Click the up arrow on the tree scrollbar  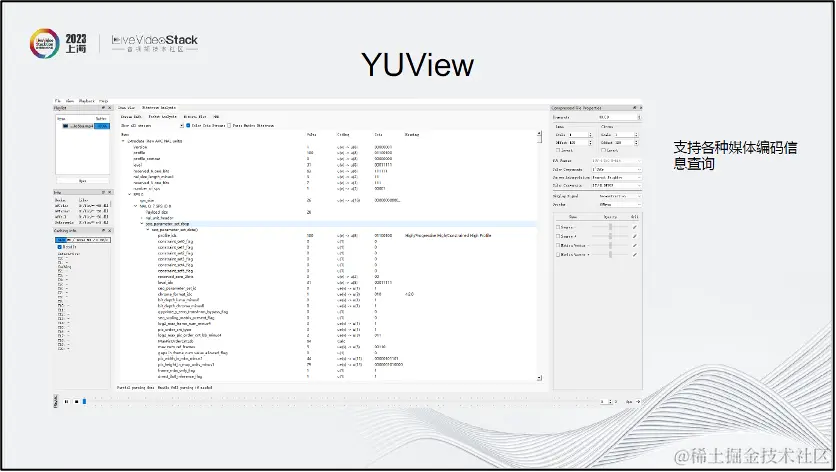click(539, 133)
